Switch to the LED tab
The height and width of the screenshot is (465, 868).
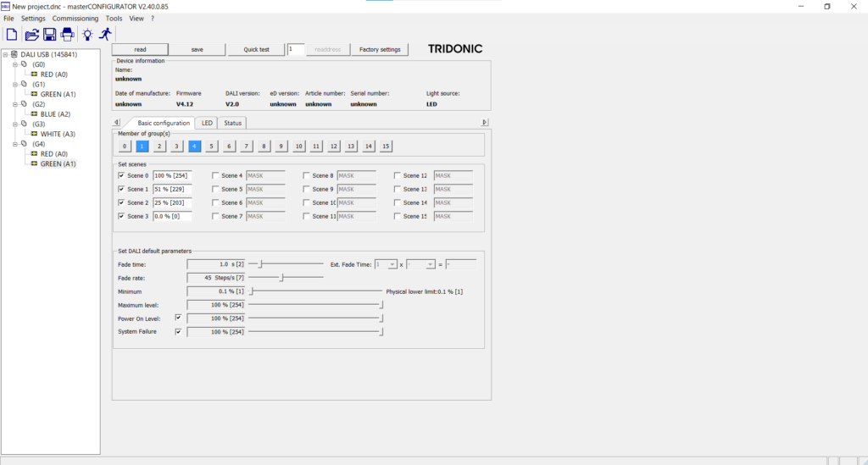tap(207, 123)
